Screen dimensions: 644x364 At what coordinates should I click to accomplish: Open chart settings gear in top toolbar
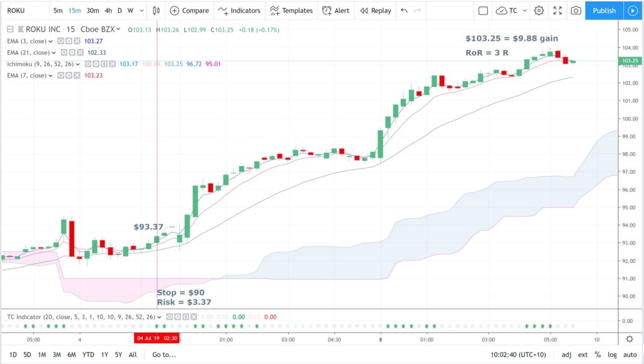(539, 11)
